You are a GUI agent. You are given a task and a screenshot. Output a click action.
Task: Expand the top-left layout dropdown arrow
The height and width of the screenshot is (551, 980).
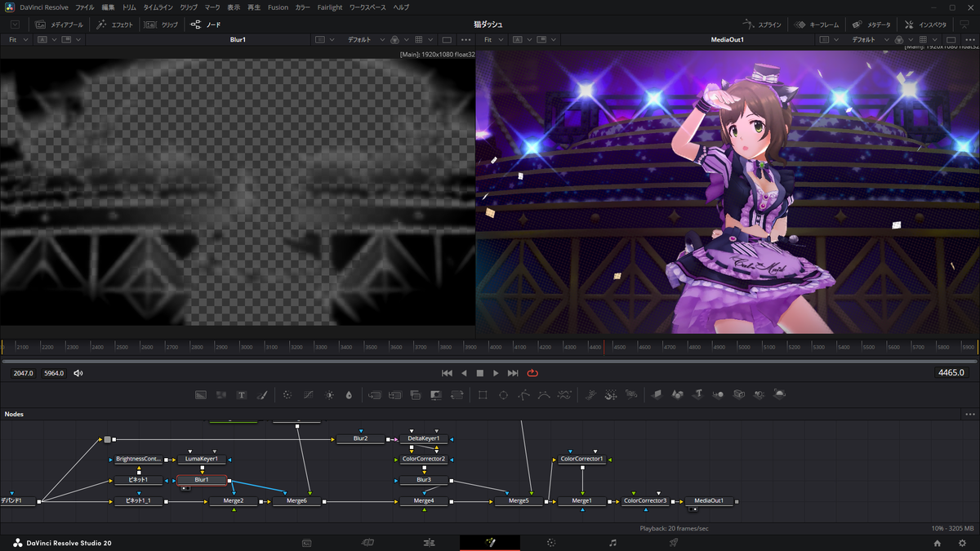tap(15, 24)
